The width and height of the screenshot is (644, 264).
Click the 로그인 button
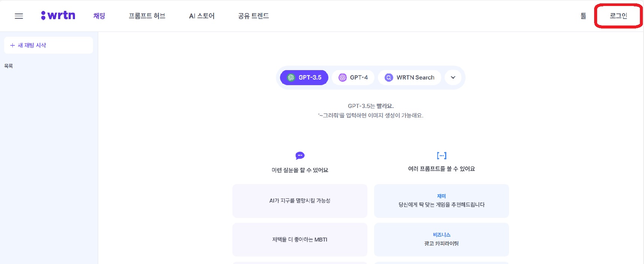(x=619, y=16)
